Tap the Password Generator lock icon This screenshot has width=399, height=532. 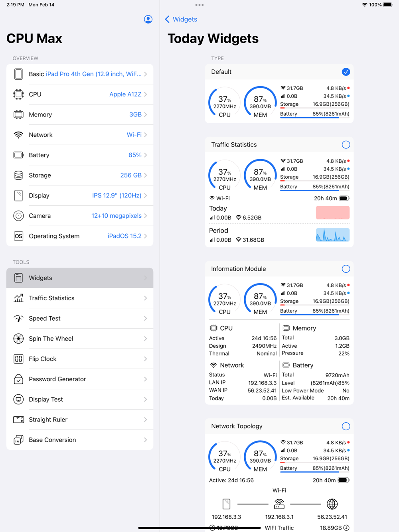point(18,379)
